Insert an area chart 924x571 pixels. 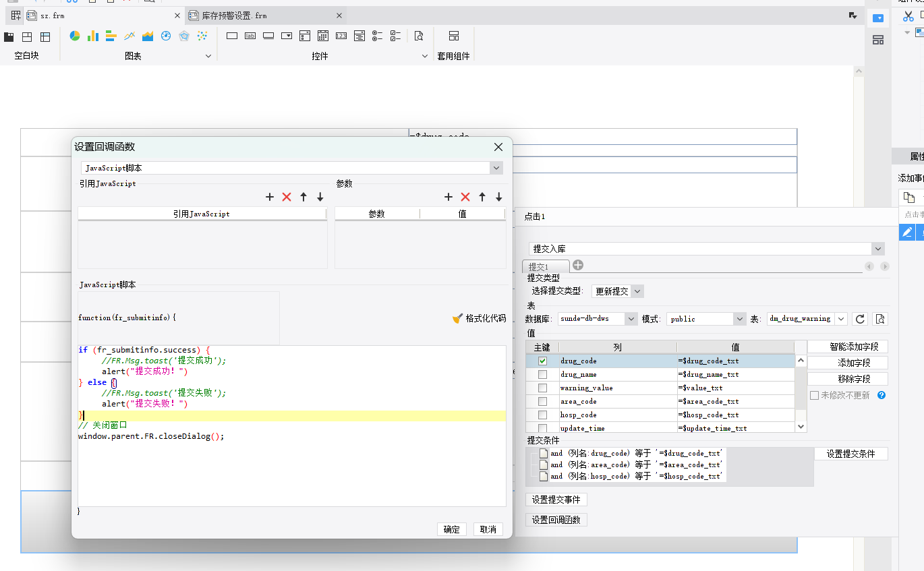pyautogui.click(x=148, y=36)
